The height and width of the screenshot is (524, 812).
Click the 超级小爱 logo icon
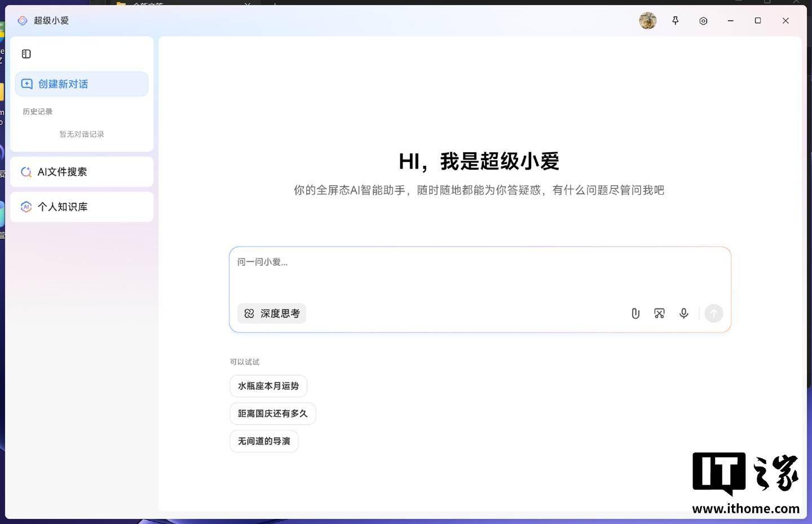coord(23,21)
